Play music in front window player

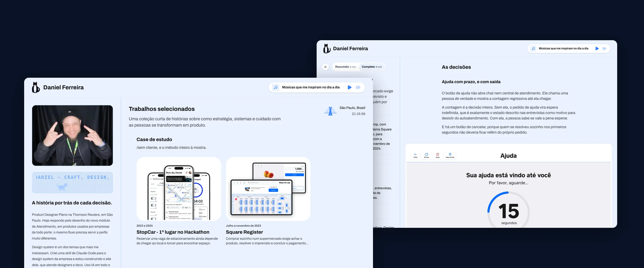[x=349, y=87]
